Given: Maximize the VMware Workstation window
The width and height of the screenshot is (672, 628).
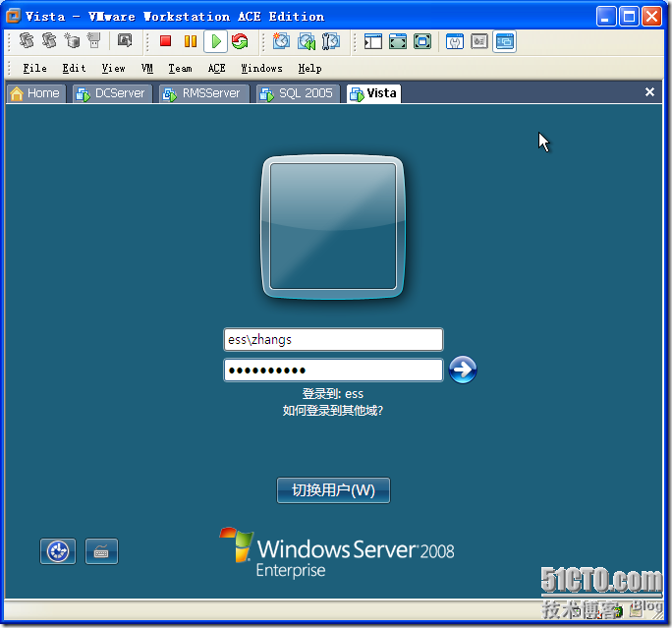Looking at the screenshot, I should click(629, 17).
